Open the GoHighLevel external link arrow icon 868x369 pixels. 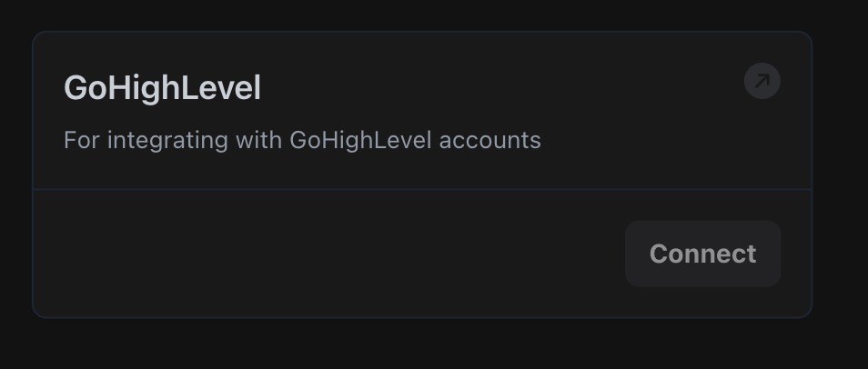click(x=762, y=82)
